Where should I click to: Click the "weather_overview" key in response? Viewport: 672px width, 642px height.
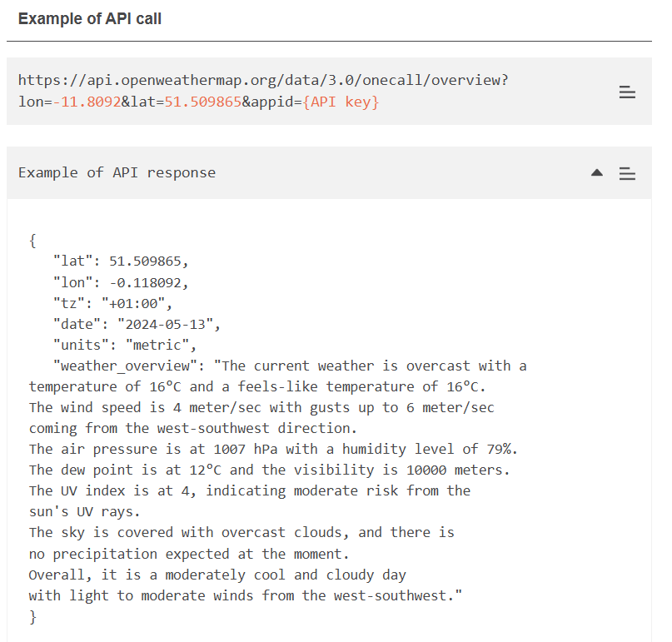[x=129, y=366]
